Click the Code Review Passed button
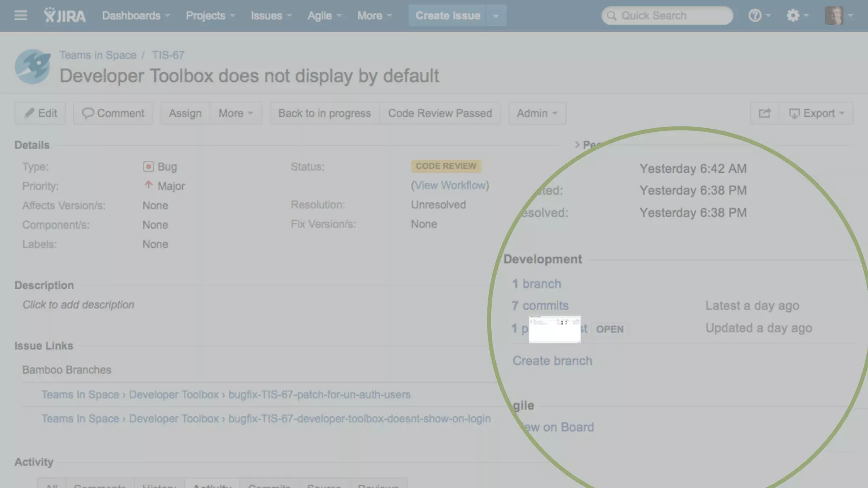The width and height of the screenshot is (868, 488). [440, 114]
